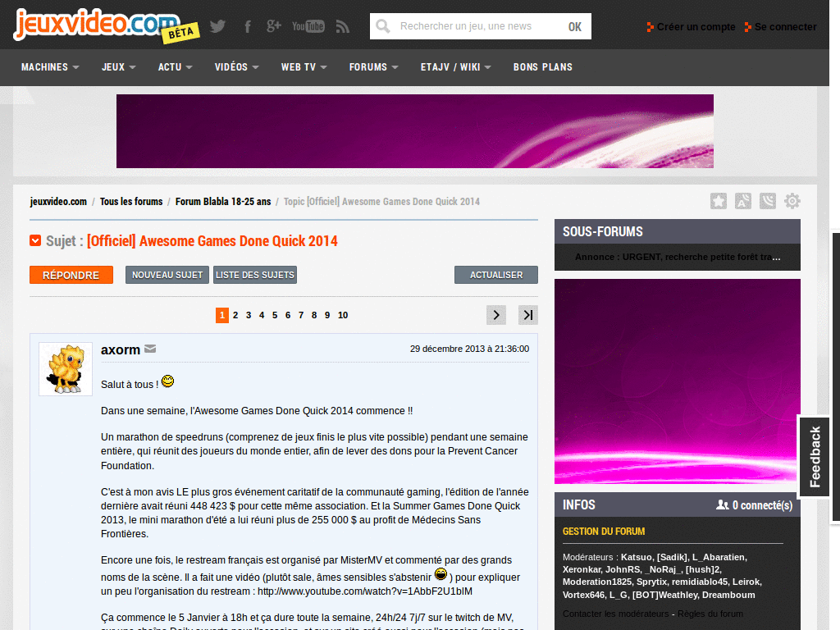Click the Actualiser button
This screenshot has height=630, width=840.
pyautogui.click(x=496, y=275)
